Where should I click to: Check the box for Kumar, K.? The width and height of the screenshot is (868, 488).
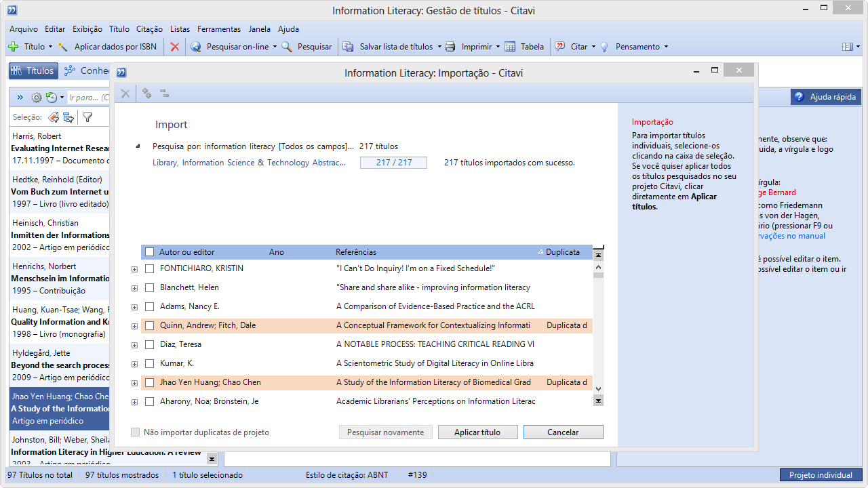150,363
